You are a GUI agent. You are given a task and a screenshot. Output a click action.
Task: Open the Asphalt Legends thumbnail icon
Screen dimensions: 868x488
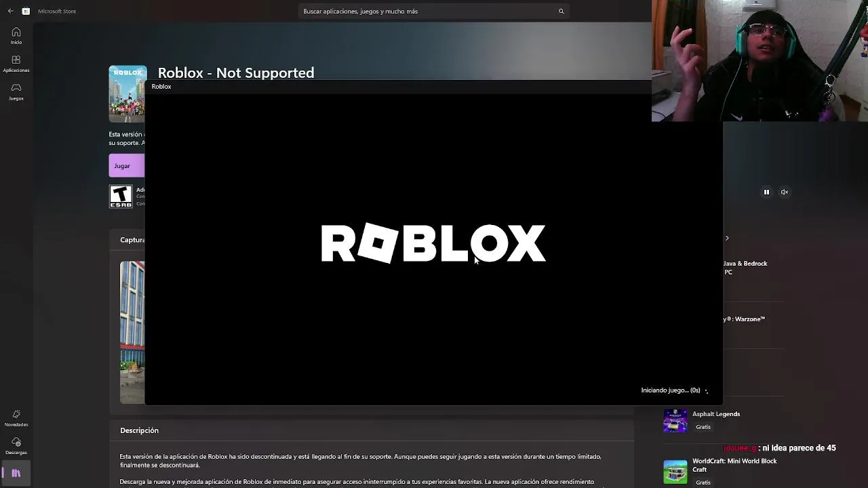click(675, 420)
